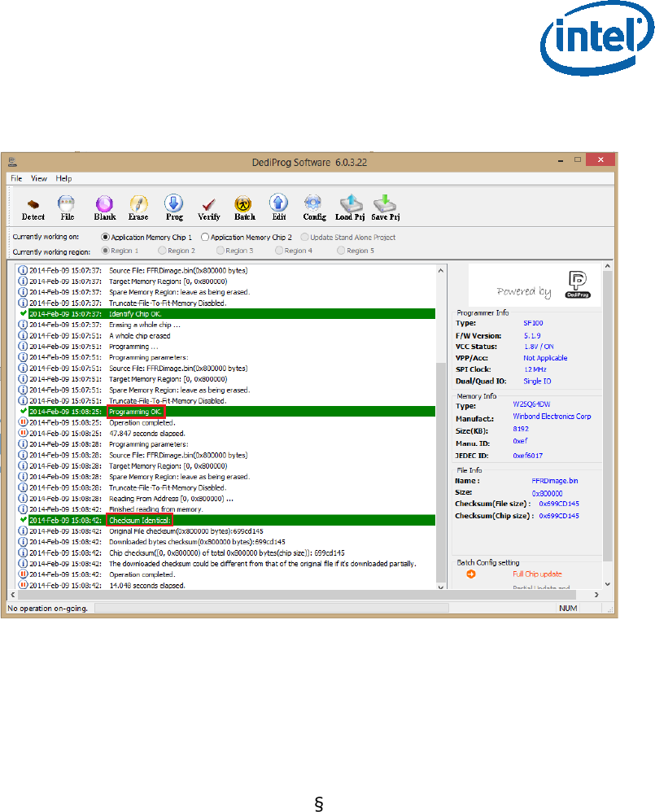The height and width of the screenshot is (812, 655).
Task: Click the Single IO Dual/Quad value
Action: (x=537, y=381)
